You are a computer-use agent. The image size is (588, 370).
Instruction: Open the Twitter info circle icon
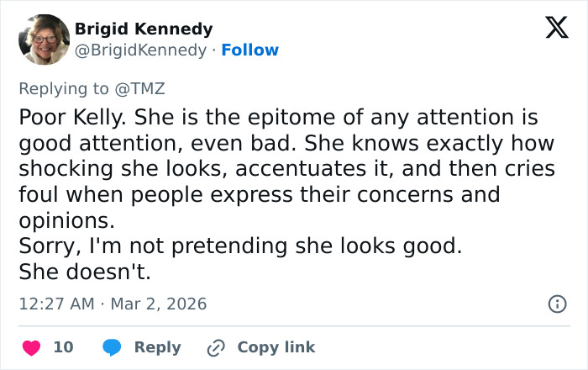click(556, 304)
